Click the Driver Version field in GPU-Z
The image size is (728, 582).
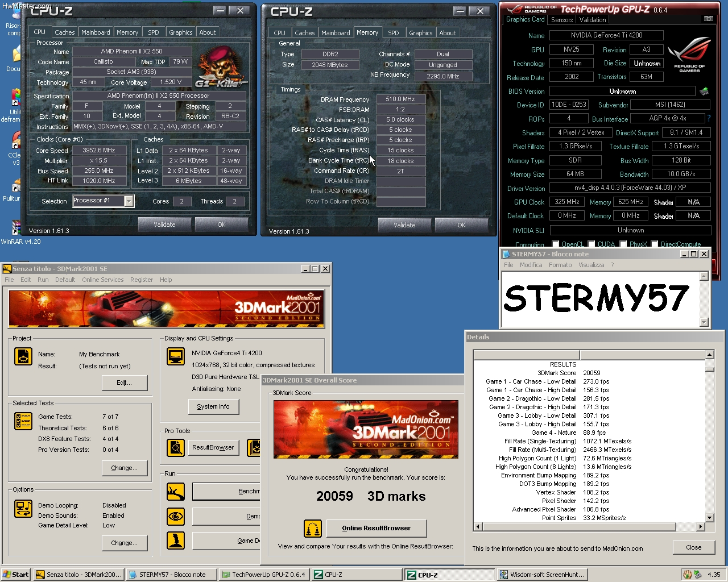(x=630, y=188)
